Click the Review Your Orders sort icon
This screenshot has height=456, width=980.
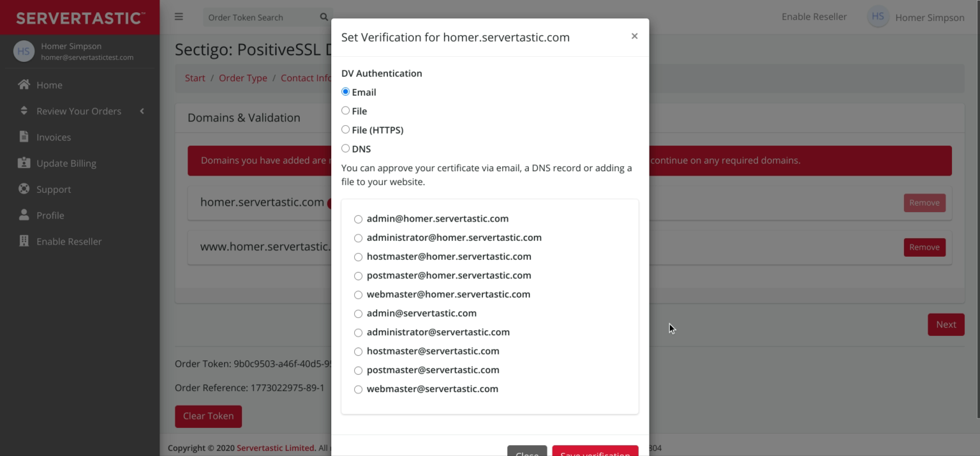tap(24, 110)
